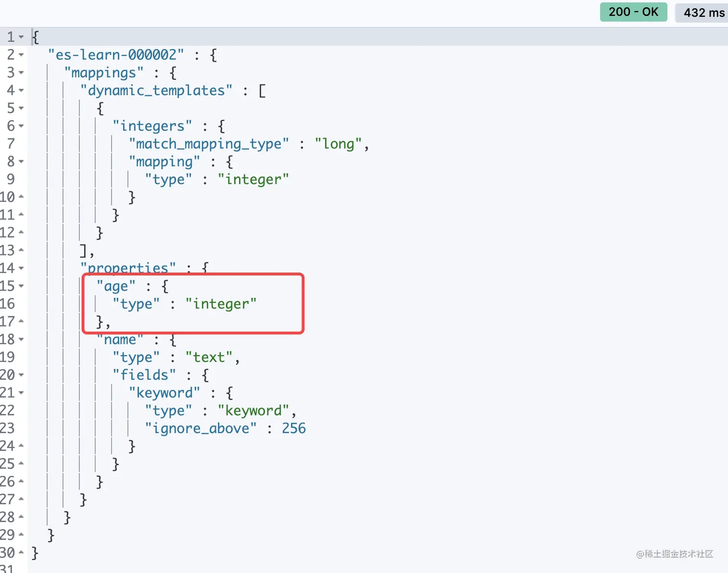Click line number 15 in the gutter
Image resolution: width=728 pixels, height=573 pixels.
[9, 286]
